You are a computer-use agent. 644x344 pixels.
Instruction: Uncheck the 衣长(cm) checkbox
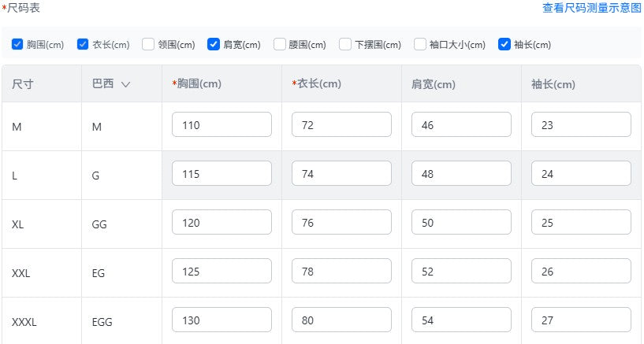83,45
